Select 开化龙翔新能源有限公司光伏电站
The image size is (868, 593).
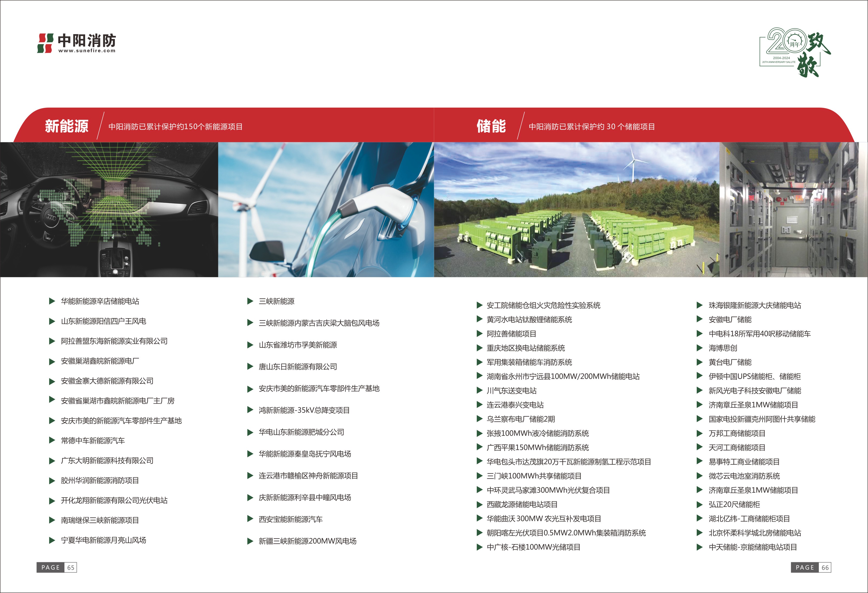coord(114,500)
